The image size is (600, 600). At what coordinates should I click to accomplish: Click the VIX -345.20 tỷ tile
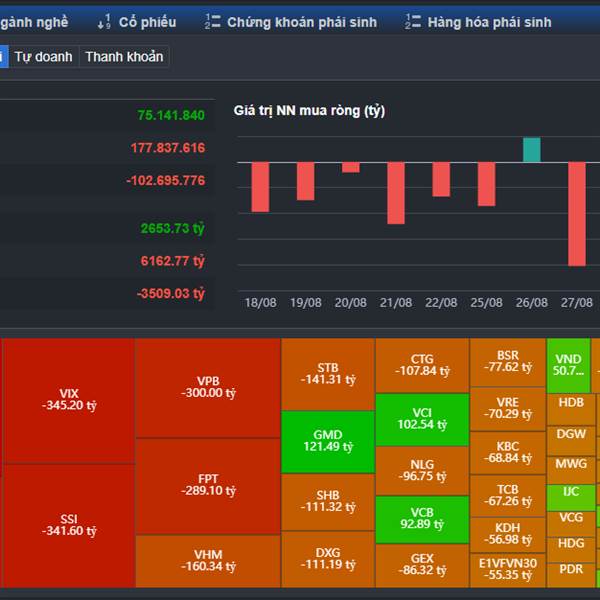pos(69,400)
